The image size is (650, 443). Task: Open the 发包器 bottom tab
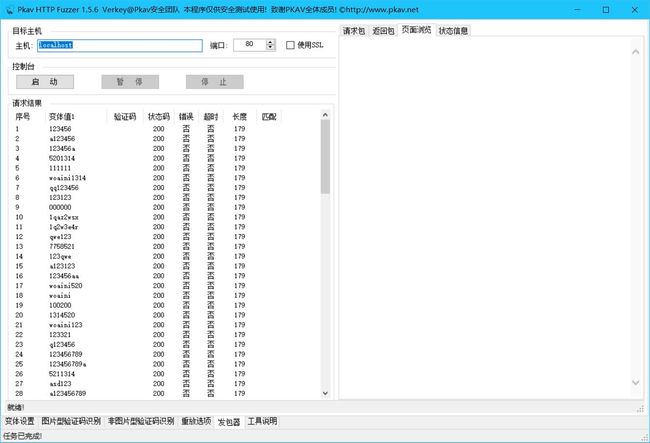point(229,422)
